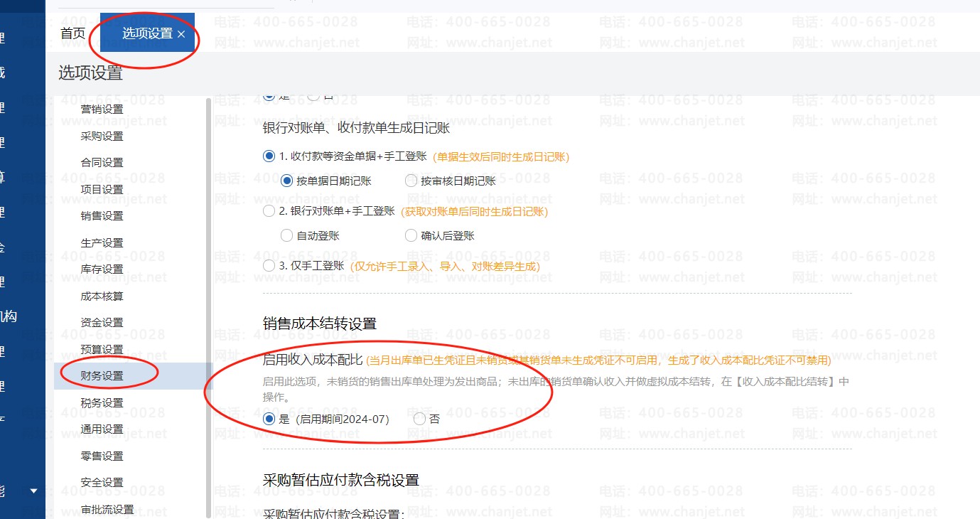Screen dimensions: 980x519
Task: Open 审批流设置 in the settings list
Action: [x=107, y=509]
